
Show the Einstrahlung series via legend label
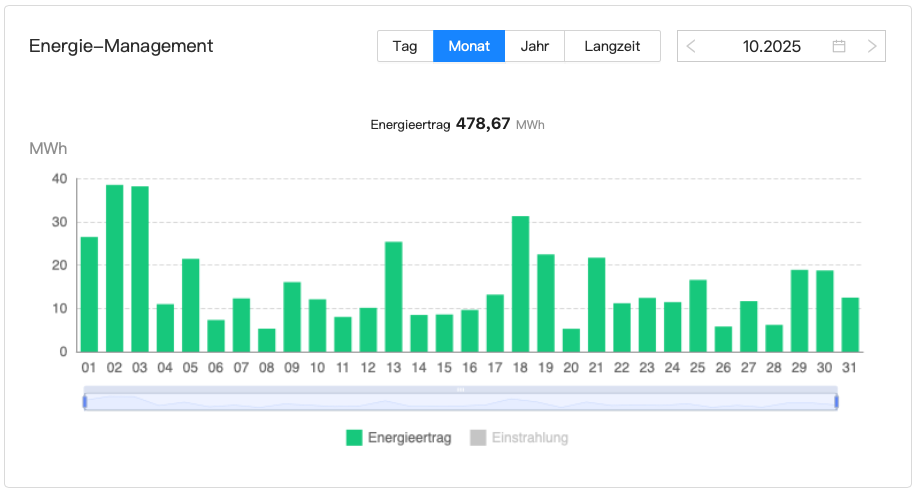[x=529, y=437]
